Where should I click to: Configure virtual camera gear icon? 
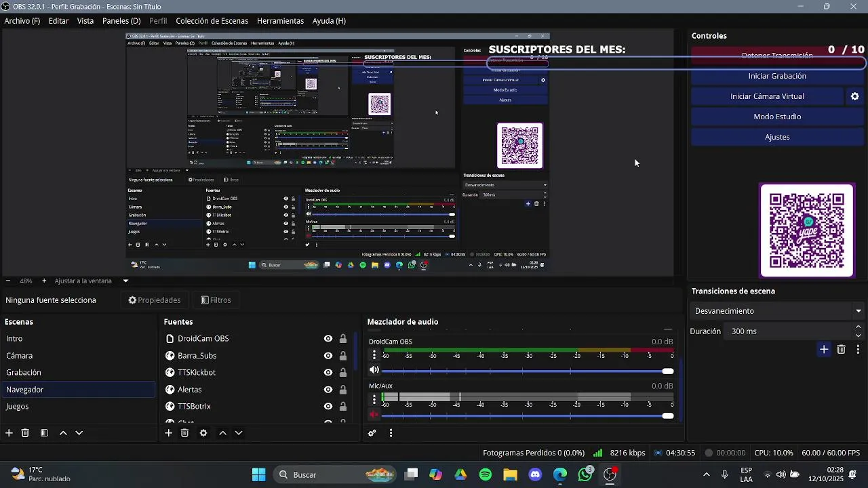point(854,96)
